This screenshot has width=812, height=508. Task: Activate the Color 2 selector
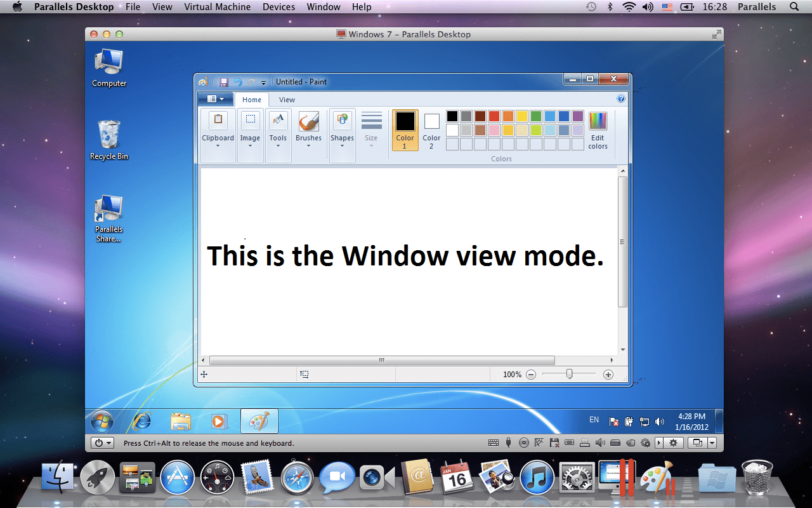tap(431, 130)
